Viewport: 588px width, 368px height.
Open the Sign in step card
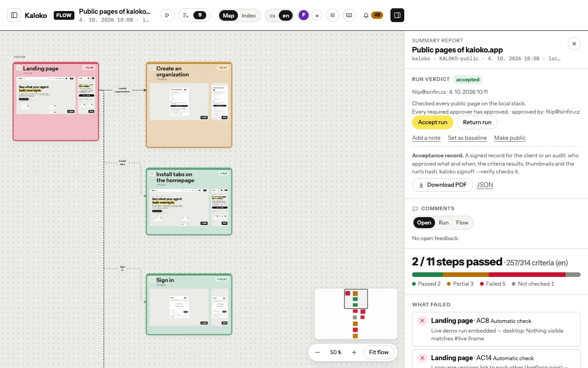189,305
